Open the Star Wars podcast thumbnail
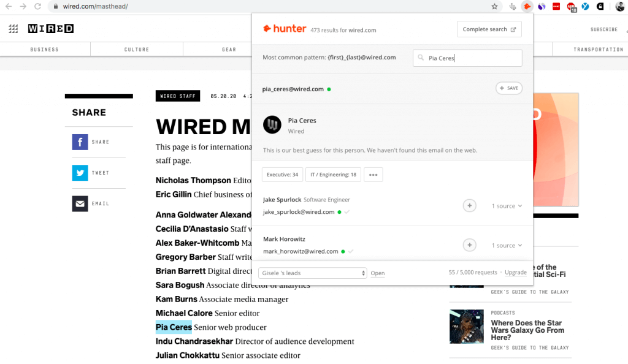628x364 pixels. point(467,327)
